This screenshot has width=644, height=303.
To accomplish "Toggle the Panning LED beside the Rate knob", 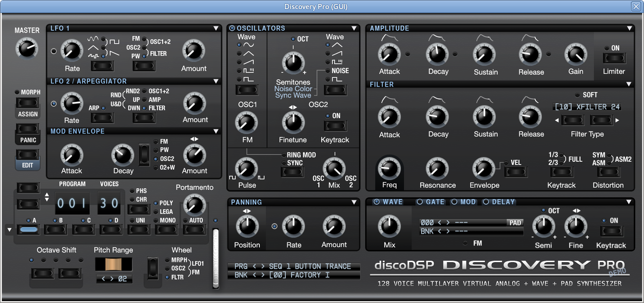I will coord(275,226).
